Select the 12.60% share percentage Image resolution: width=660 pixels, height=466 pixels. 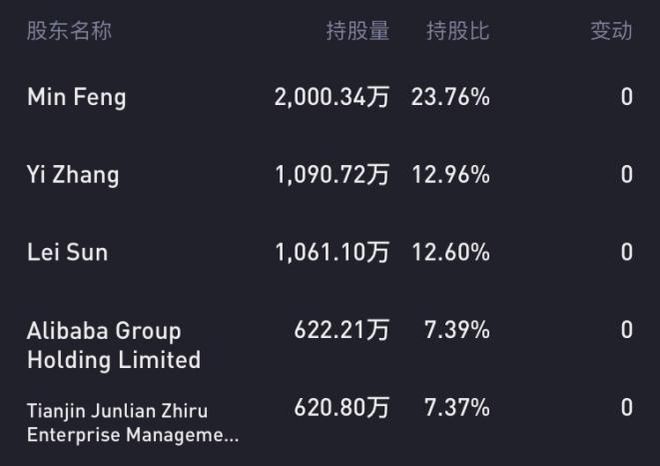coord(451,253)
